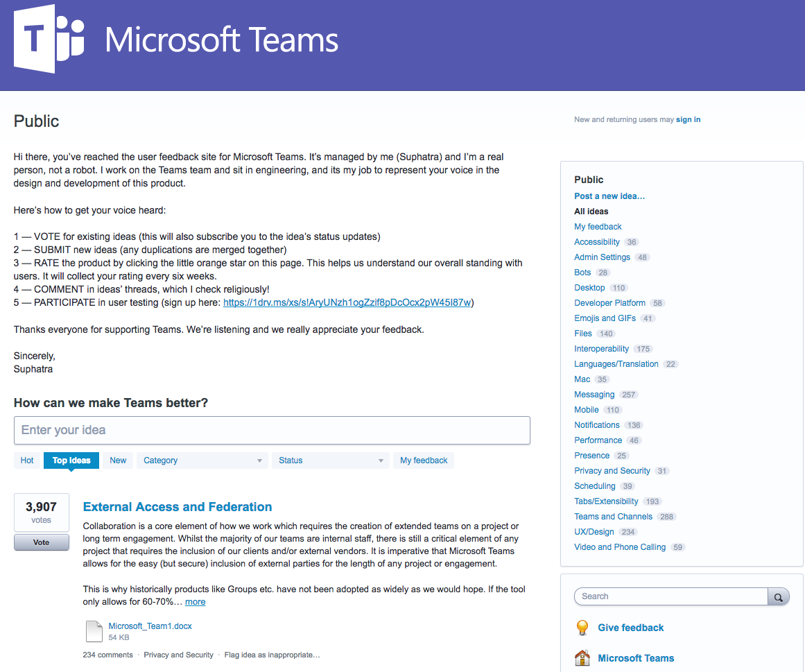The width and height of the screenshot is (805, 672).
Task: Vote for External Access and Federation
Action: (x=41, y=542)
